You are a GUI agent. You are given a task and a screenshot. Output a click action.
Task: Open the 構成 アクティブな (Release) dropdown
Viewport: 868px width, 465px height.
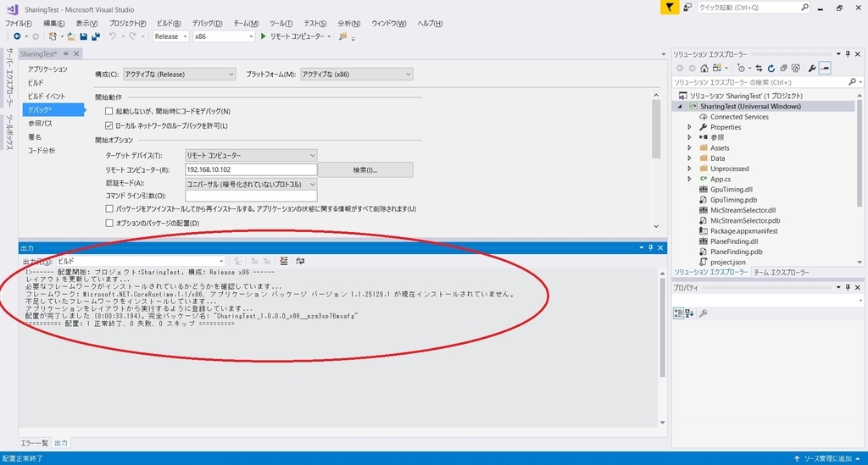pyautogui.click(x=180, y=74)
